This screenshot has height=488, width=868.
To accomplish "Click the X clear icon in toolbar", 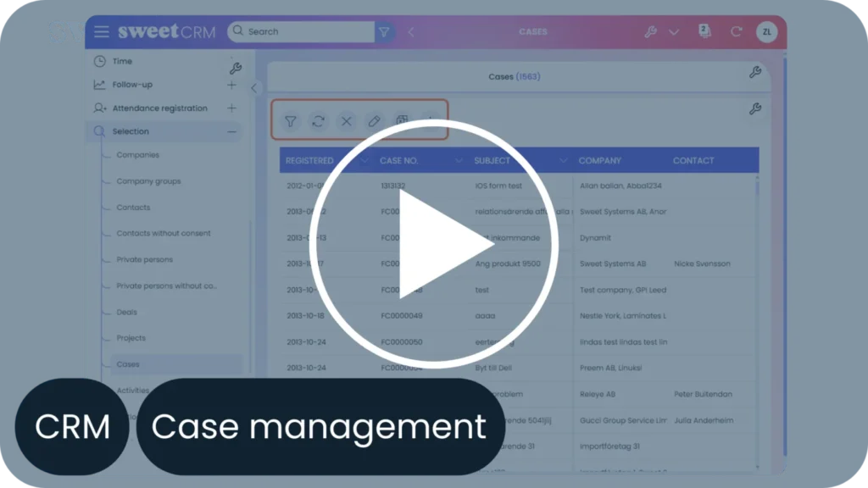I will 347,121.
